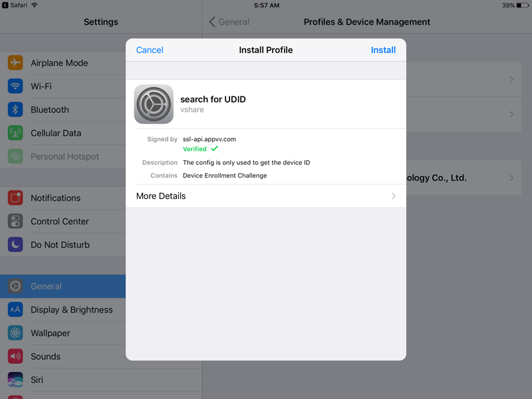
Task: Click the back chevron beside General
Action: 212,22
